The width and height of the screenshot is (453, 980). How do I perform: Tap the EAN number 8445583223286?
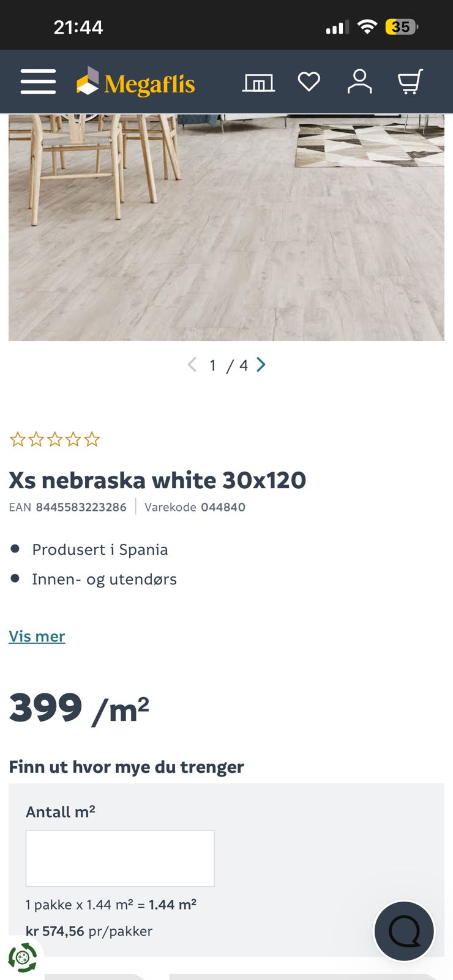[81, 507]
